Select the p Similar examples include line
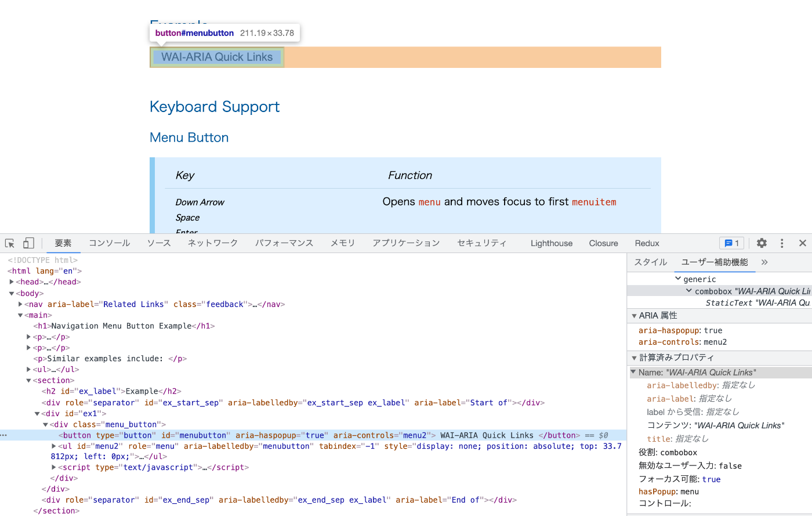Viewport: 812px width, 516px height. pyautogui.click(x=110, y=359)
